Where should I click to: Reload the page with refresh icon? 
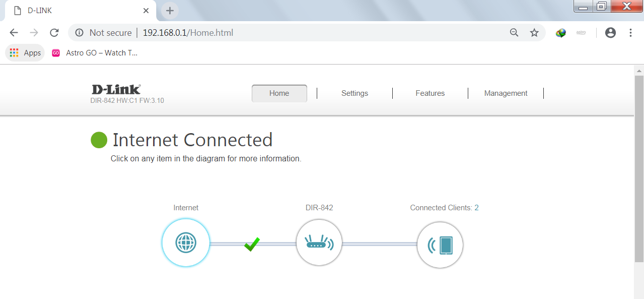[x=54, y=33]
